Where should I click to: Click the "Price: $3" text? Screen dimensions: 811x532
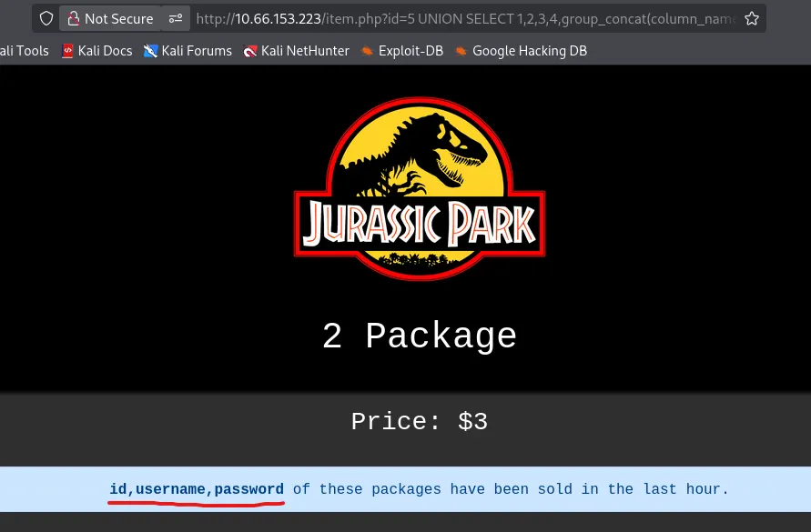420,421
